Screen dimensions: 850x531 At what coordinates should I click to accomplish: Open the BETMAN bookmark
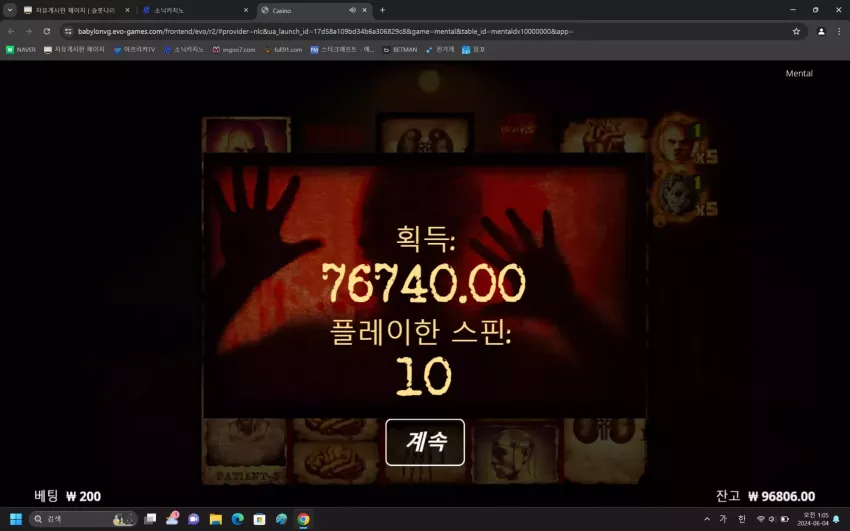[400, 49]
